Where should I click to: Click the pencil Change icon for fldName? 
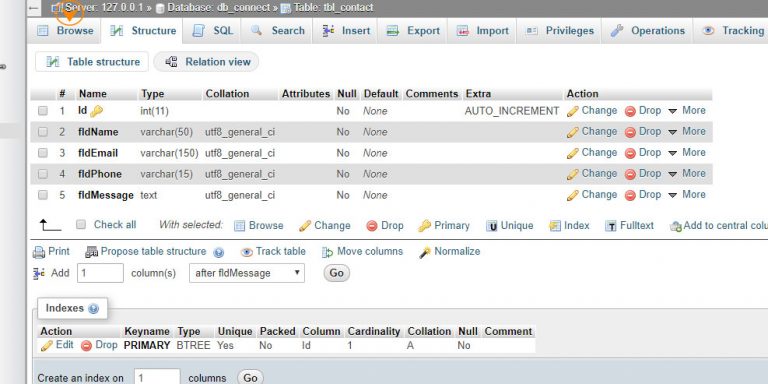coord(573,132)
